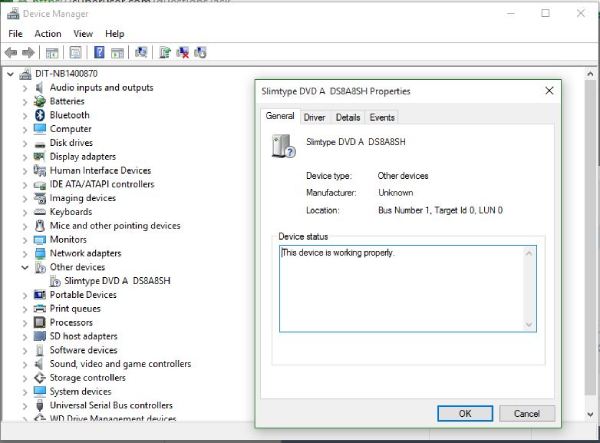Viewport: 600px width, 443px height.
Task: Click the SD host adapters icon
Action: coord(40,336)
